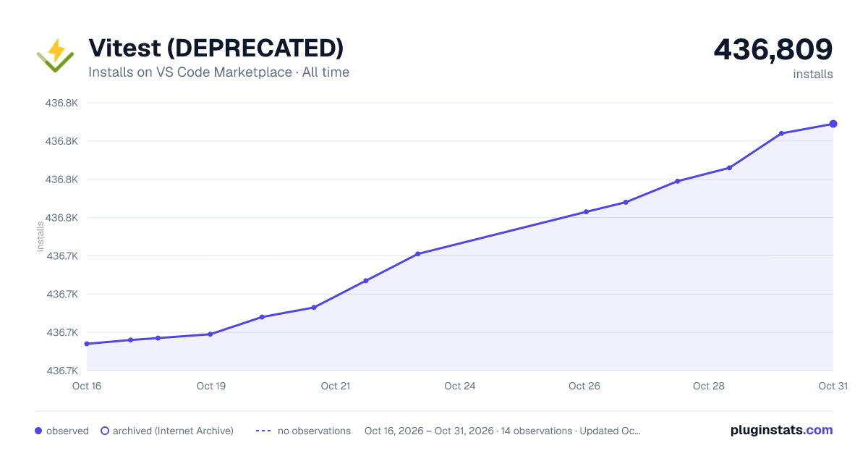Select the second-to-last data point before Oct 31
Screen dimensions: 868x456
782,133
